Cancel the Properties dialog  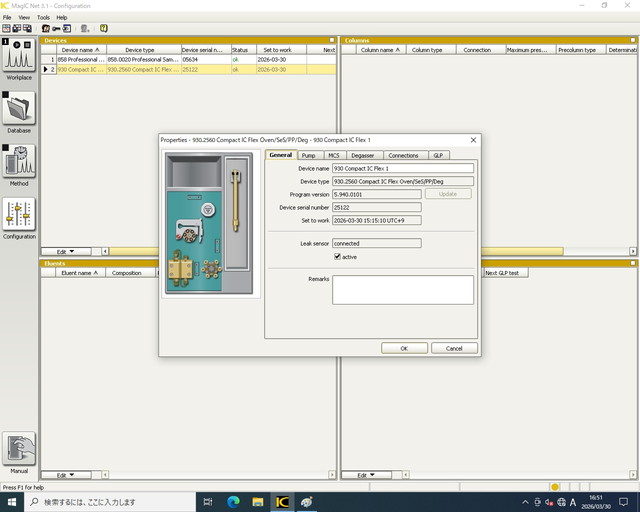pyautogui.click(x=453, y=348)
